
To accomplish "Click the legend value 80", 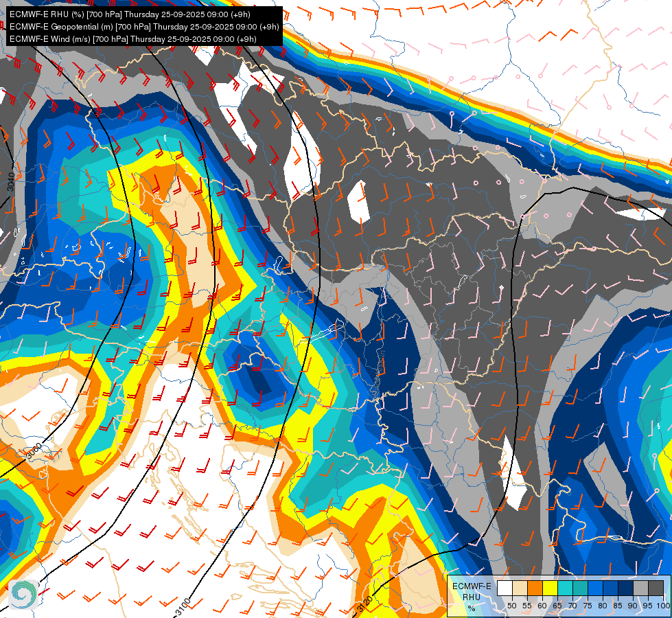I will click(603, 606).
